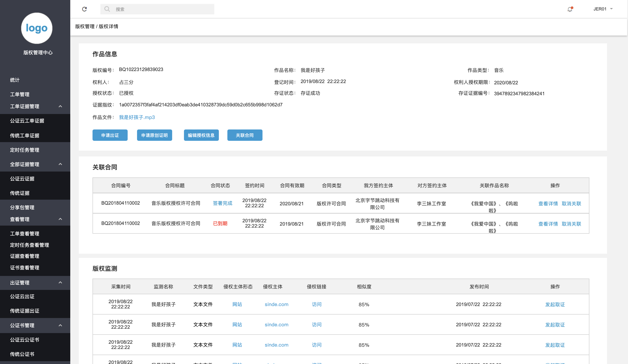Focus the 搜索 search field

157,9
